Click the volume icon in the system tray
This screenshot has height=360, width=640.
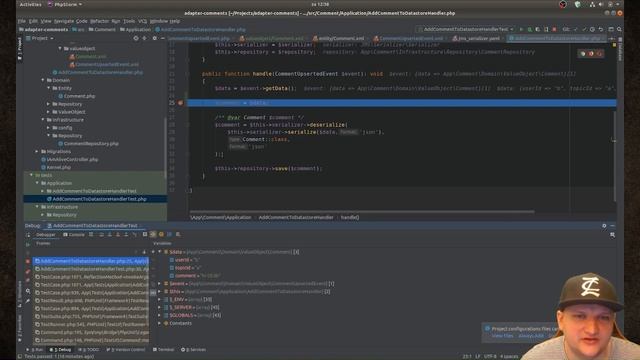(x=601, y=4)
